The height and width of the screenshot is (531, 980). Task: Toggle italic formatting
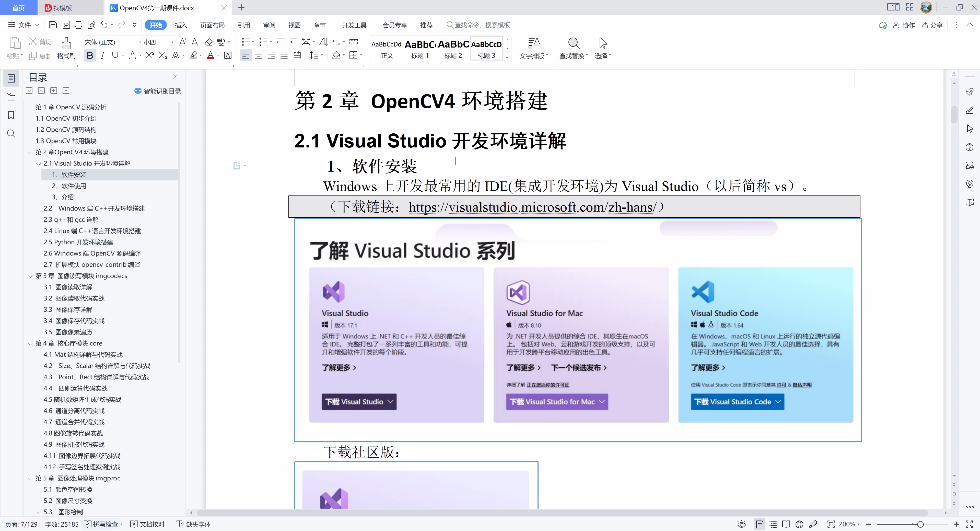(102, 55)
